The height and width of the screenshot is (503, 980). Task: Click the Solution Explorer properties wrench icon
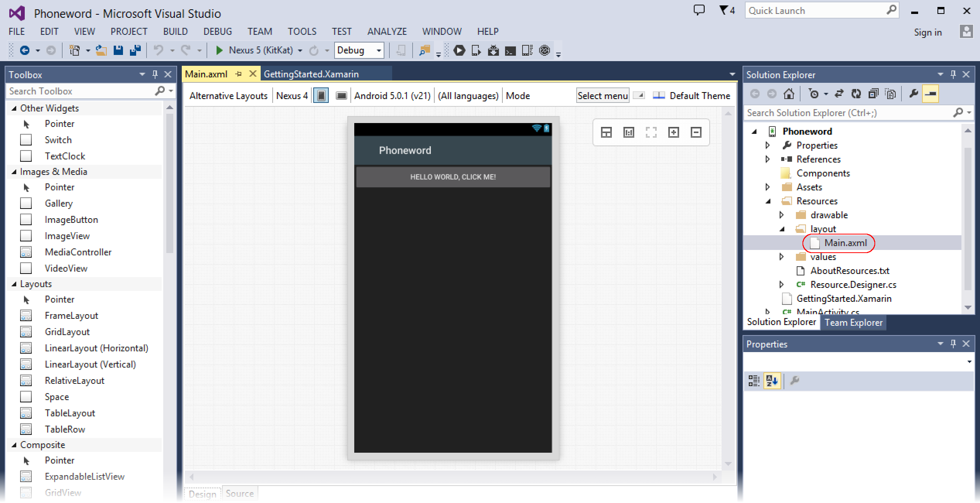pos(913,94)
